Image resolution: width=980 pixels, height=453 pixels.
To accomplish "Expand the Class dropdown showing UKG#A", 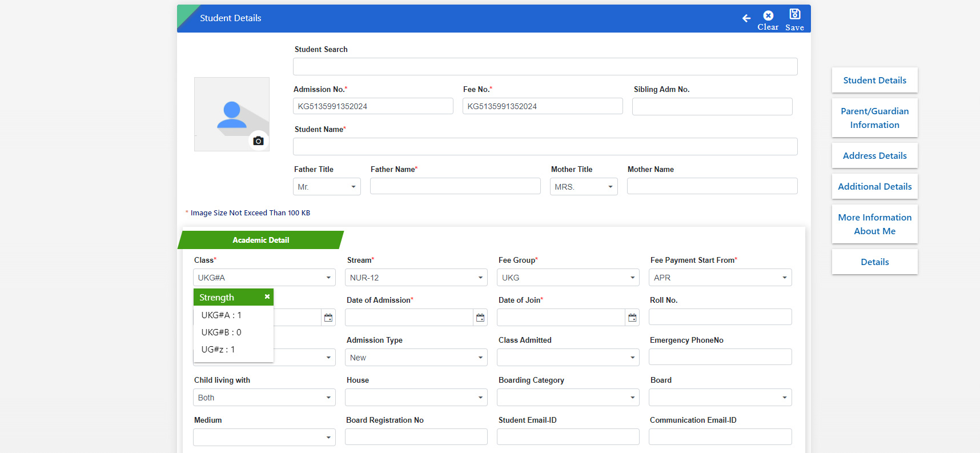I will [264, 278].
